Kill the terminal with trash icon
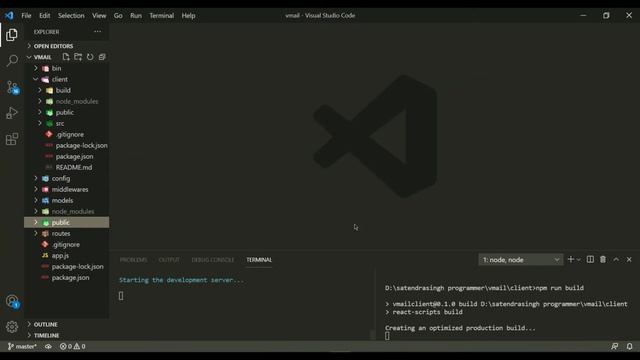640x360 pixels. click(603, 259)
